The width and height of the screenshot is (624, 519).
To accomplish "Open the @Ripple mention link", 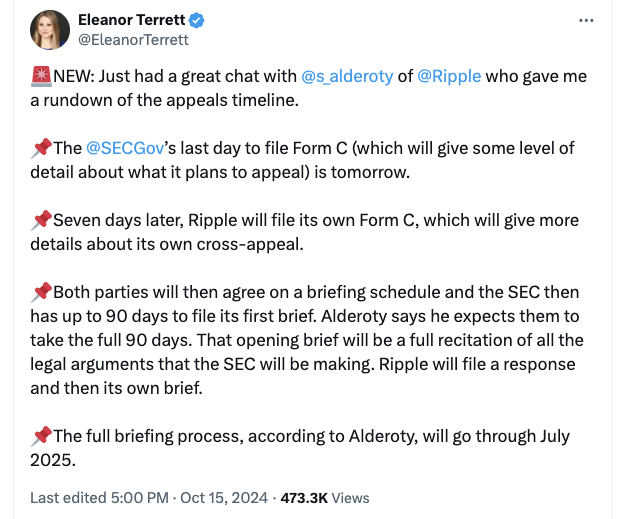I will (449, 76).
